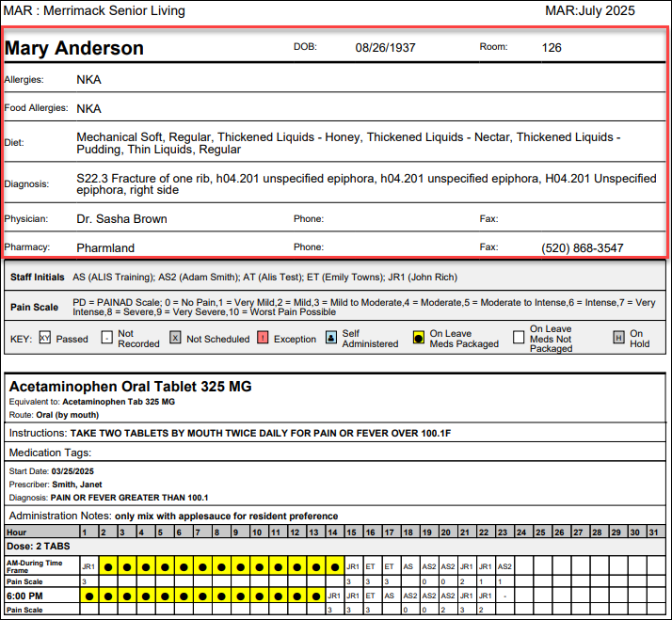Click the AM day 2 yellow dot cell
This screenshot has height=620, width=672.
(108, 566)
